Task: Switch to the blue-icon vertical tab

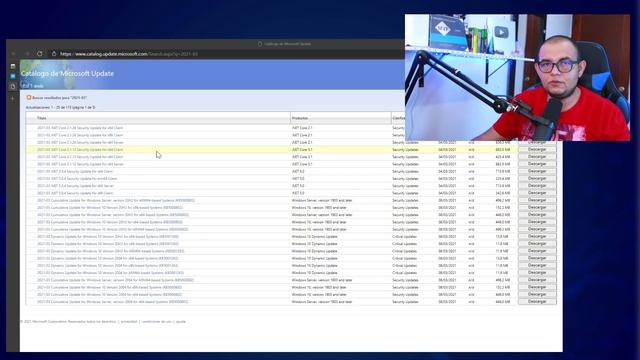Action: 13,76
